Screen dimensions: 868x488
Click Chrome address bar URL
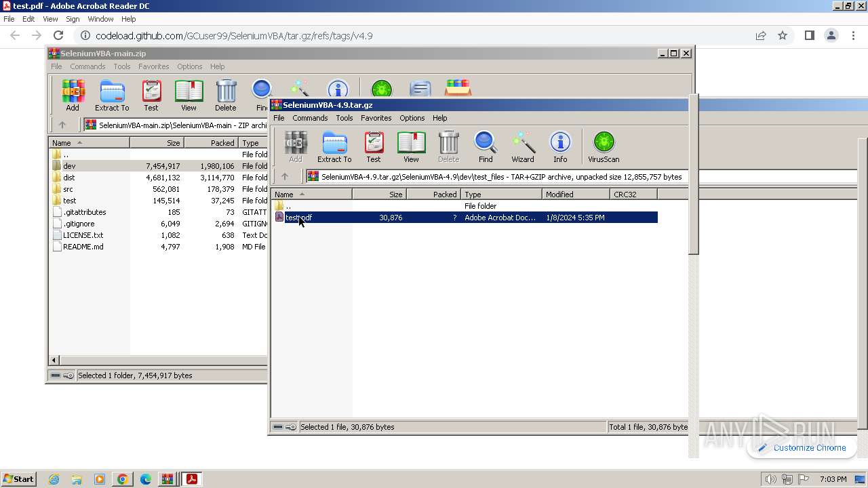[x=234, y=36]
